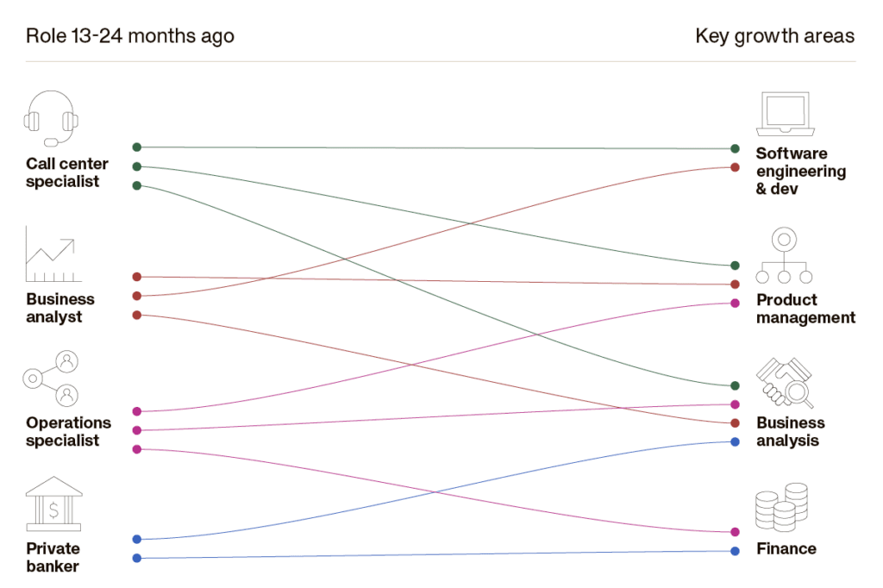This screenshot has width=883, height=588.
Task: Click the 'Product management' label
Action: click(x=805, y=309)
